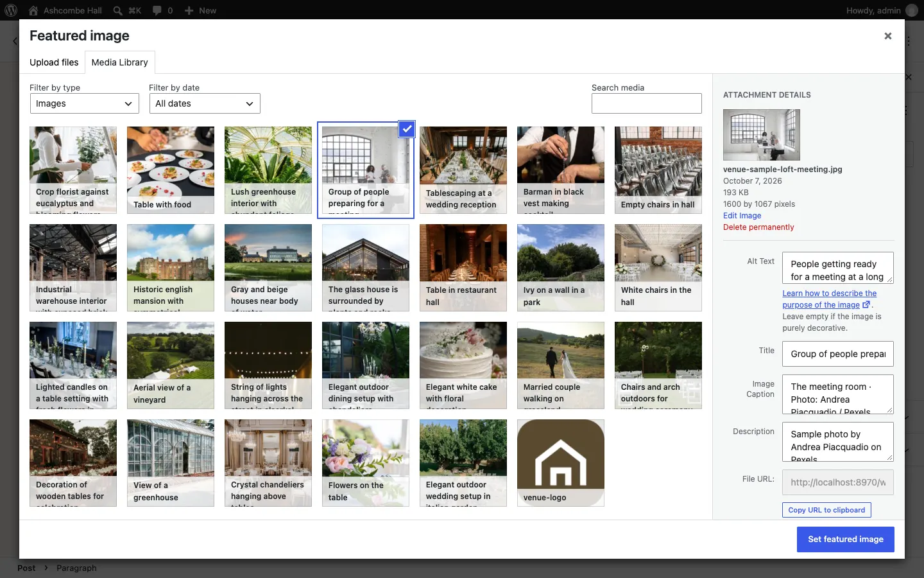Select the Table in restaurant hall thumbnail
The image size is (924, 578).
463,268
